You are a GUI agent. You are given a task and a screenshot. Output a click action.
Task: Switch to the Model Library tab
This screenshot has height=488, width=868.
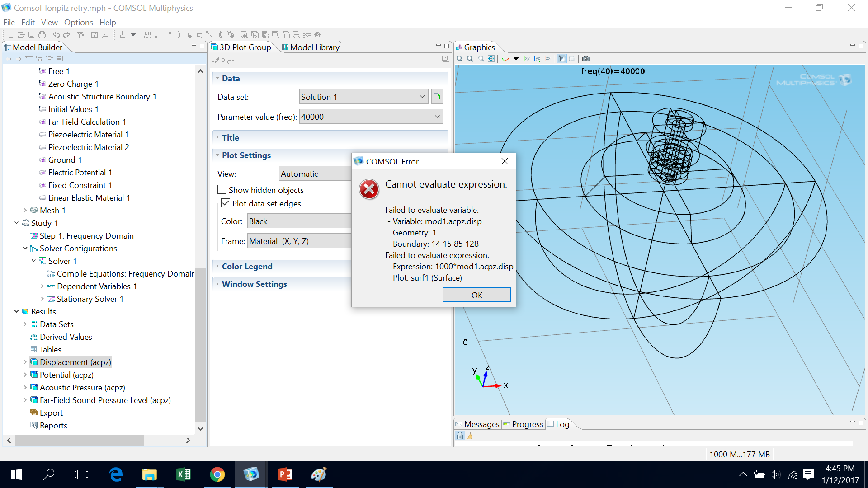[311, 47]
